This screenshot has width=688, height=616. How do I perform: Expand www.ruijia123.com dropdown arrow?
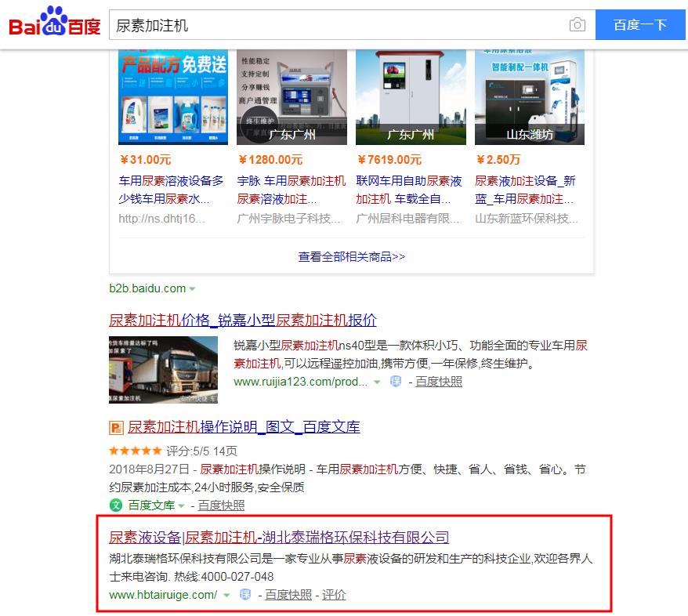(x=376, y=382)
